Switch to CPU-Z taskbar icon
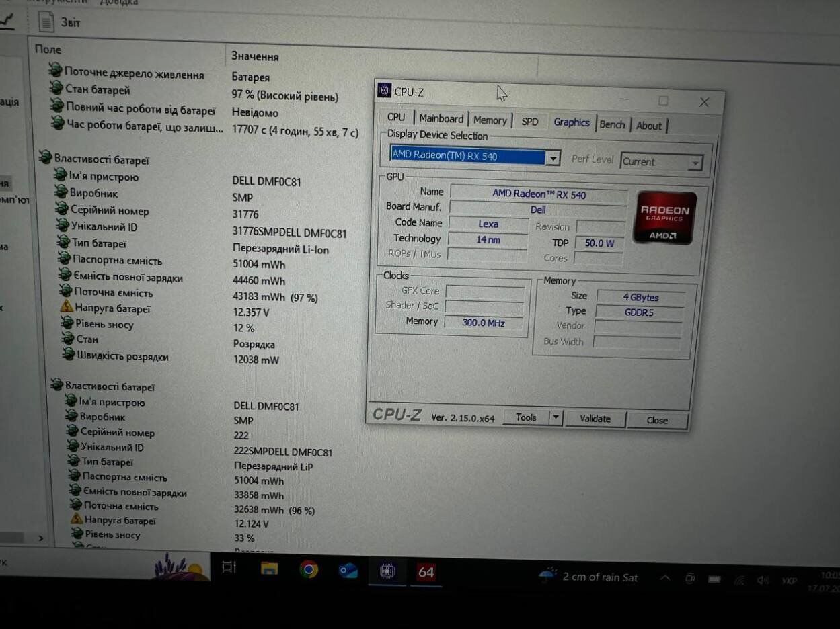Image resolution: width=840 pixels, height=629 pixels. [387, 571]
